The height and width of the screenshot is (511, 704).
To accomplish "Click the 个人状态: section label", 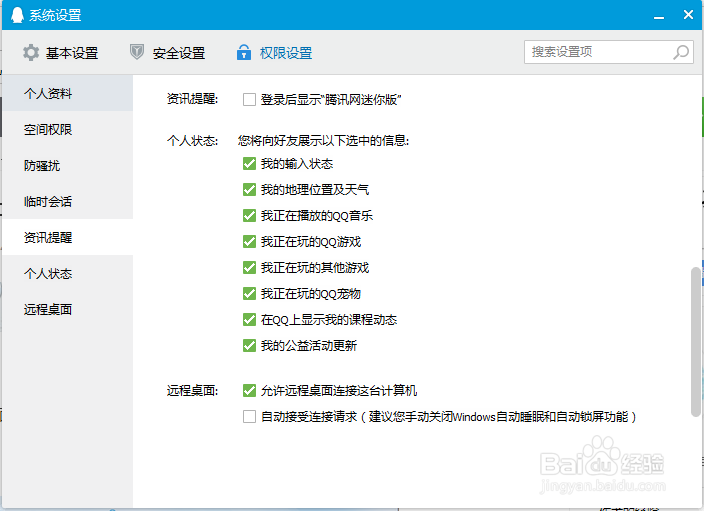I will tap(192, 141).
